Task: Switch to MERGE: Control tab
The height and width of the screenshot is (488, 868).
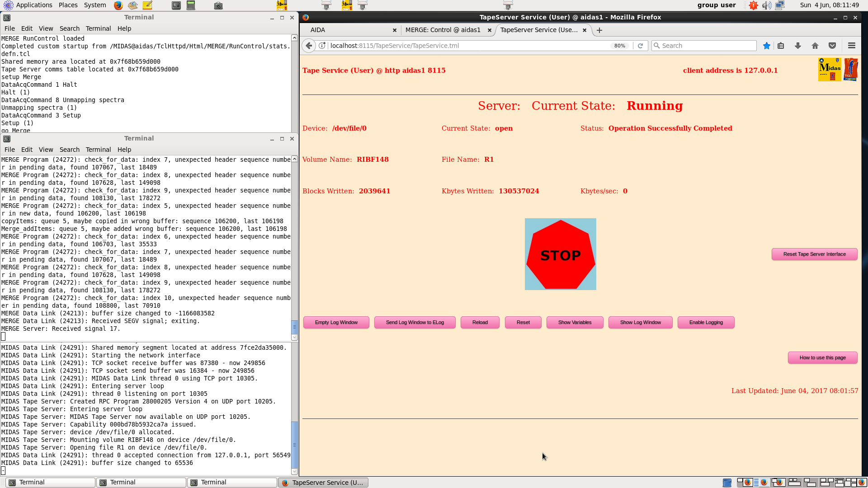Action: 443,30
